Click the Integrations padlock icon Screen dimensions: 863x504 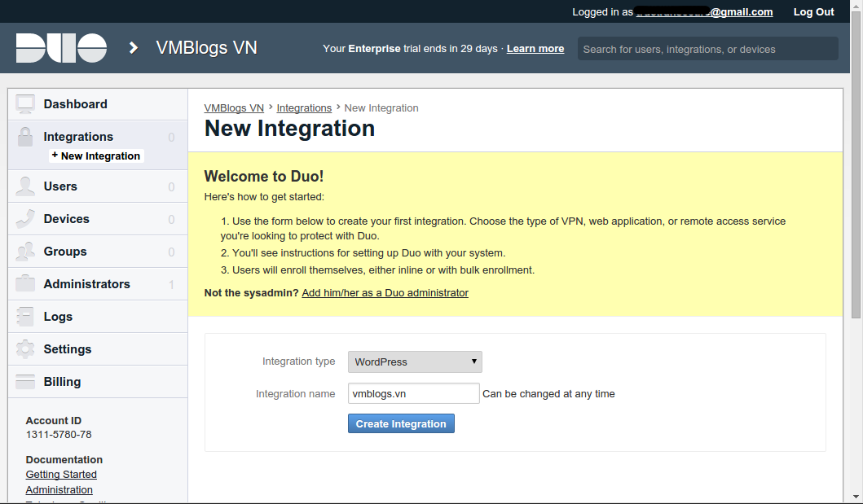(25, 137)
